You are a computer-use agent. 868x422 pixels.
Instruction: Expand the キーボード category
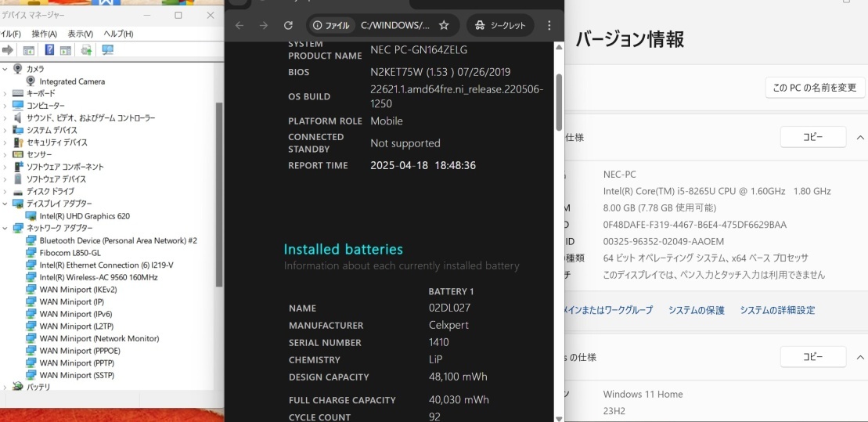pyautogui.click(x=5, y=94)
